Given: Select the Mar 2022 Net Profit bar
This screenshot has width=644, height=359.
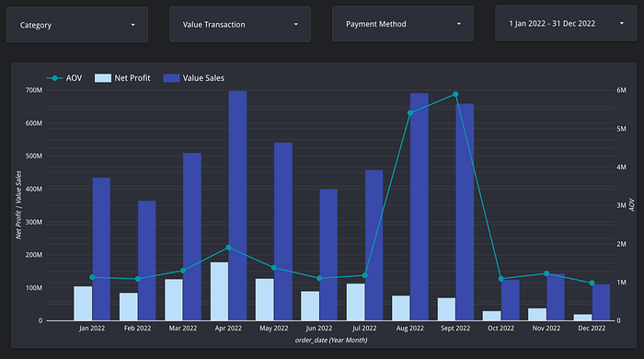Looking at the screenshot, I should pyautogui.click(x=174, y=300).
